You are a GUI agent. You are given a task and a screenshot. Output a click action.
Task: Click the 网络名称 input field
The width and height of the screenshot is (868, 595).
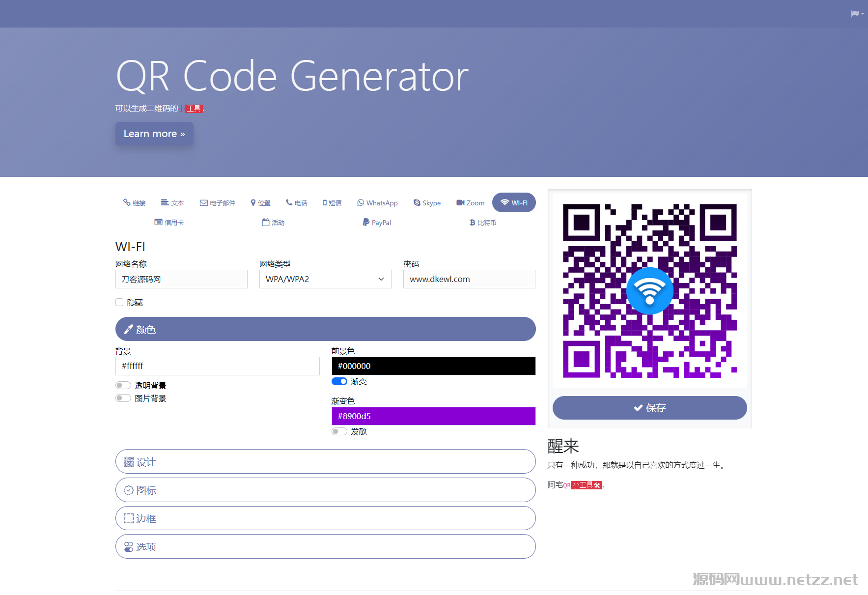(x=181, y=279)
